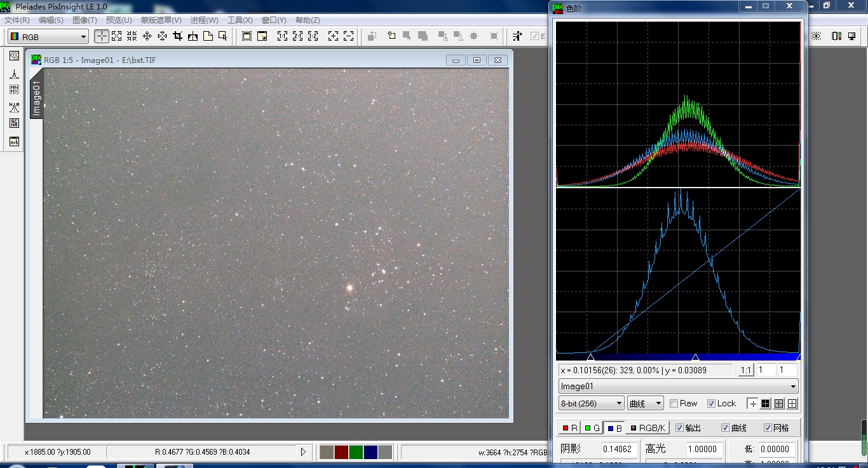Click the eye icon at top right

pos(817,36)
